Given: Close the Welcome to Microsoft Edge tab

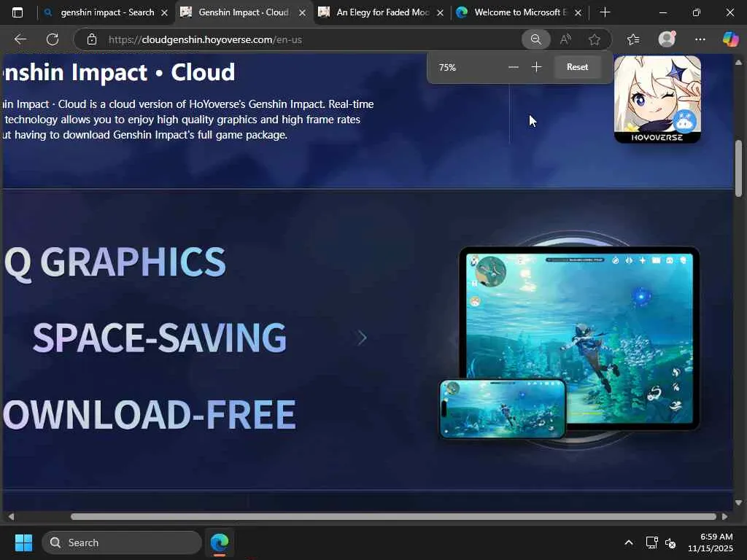Looking at the screenshot, I should [x=578, y=13].
